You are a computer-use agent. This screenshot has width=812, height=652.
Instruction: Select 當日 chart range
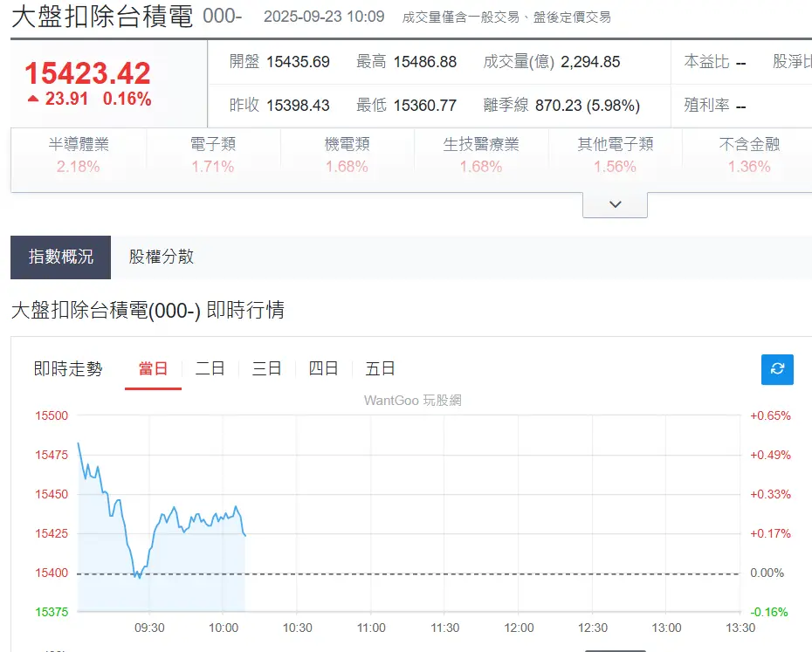(x=153, y=369)
